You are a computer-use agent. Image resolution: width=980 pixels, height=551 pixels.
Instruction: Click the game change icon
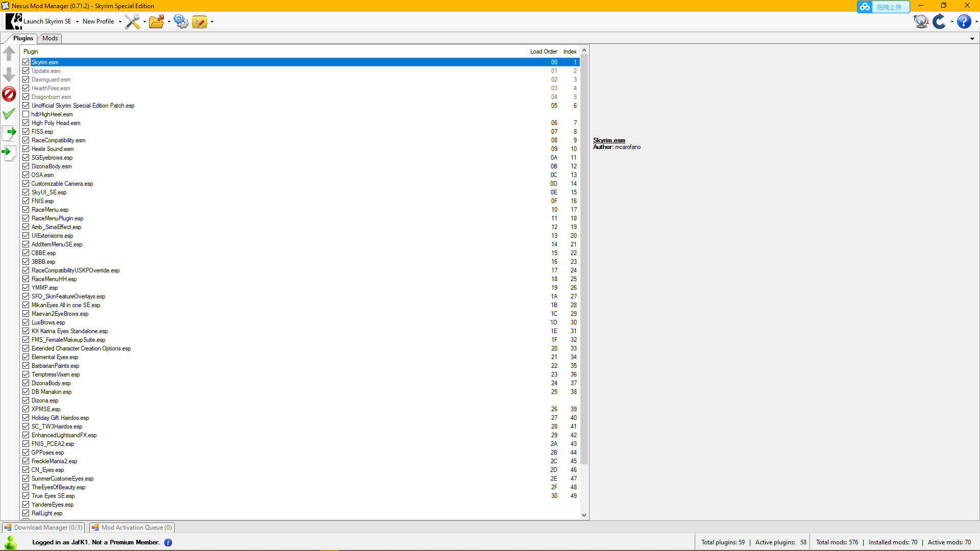[939, 21]
